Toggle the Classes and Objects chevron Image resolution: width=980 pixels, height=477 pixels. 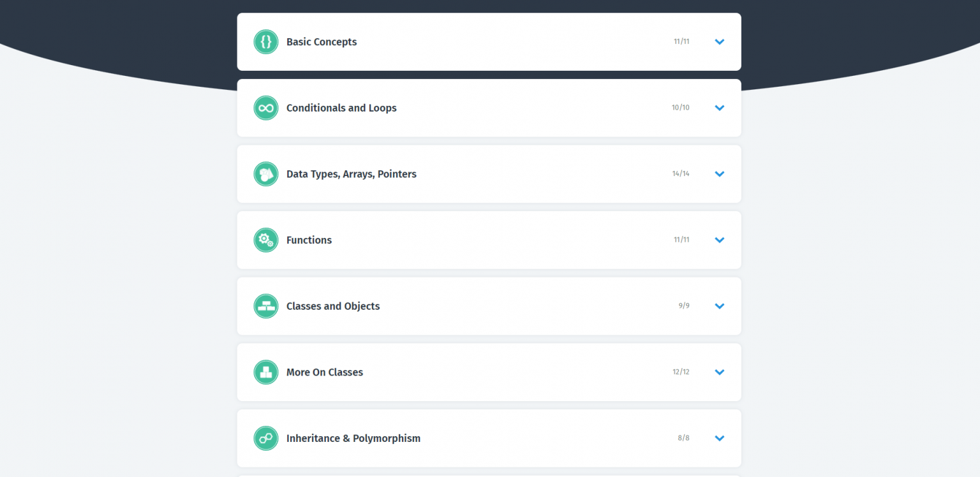(720, 306)
